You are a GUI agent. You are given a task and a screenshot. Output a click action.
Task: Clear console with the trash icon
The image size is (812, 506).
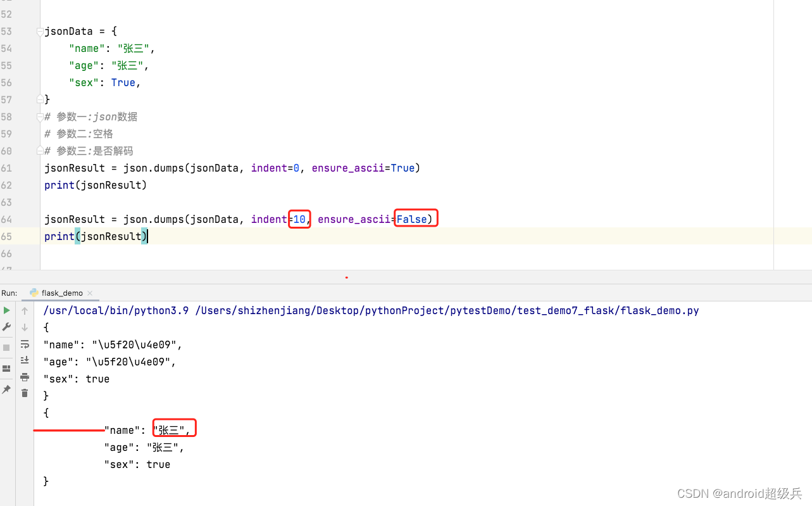click(25, 393)
